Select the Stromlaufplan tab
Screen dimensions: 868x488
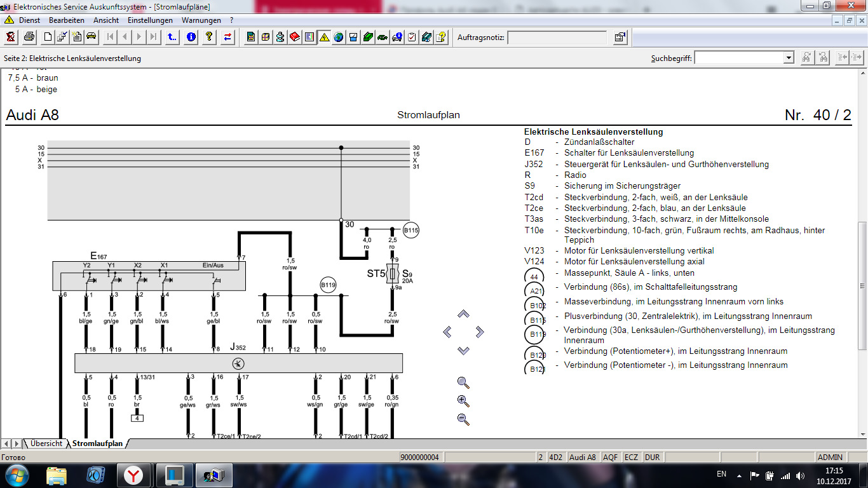click(x=97, y=444)
